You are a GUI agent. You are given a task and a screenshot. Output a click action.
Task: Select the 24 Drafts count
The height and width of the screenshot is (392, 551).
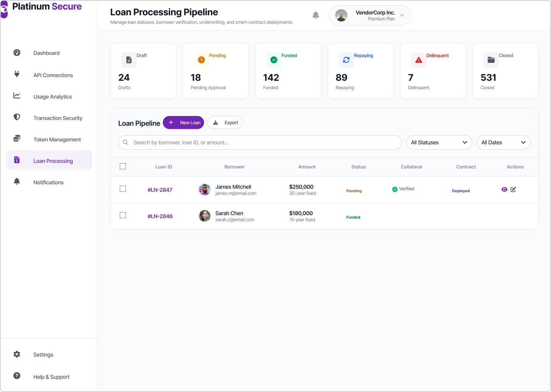[x=124, y=78]
